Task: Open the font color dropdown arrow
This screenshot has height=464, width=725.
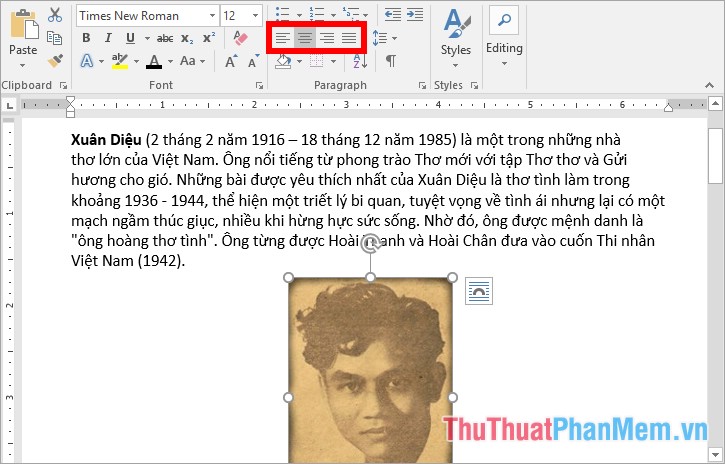Action: (170, 61)
